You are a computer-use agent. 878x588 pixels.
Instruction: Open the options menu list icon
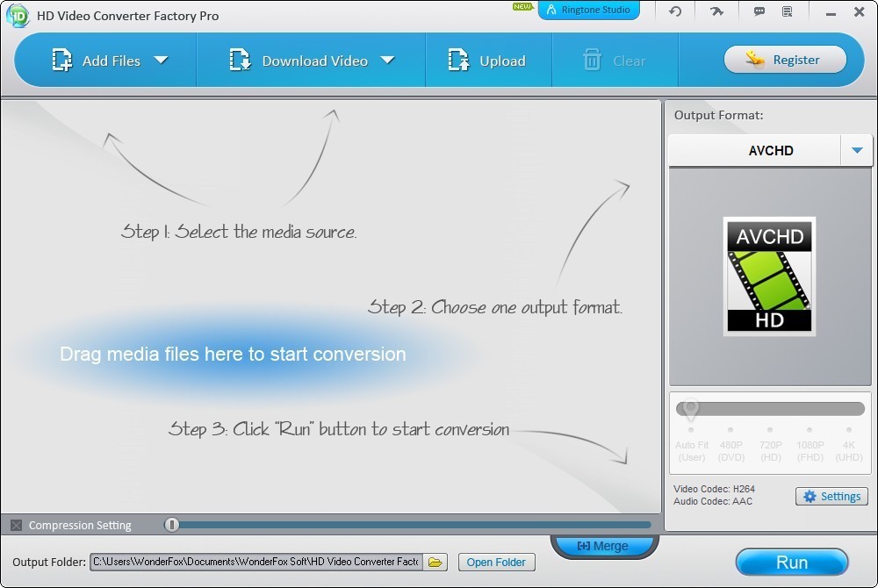[788, 11]
